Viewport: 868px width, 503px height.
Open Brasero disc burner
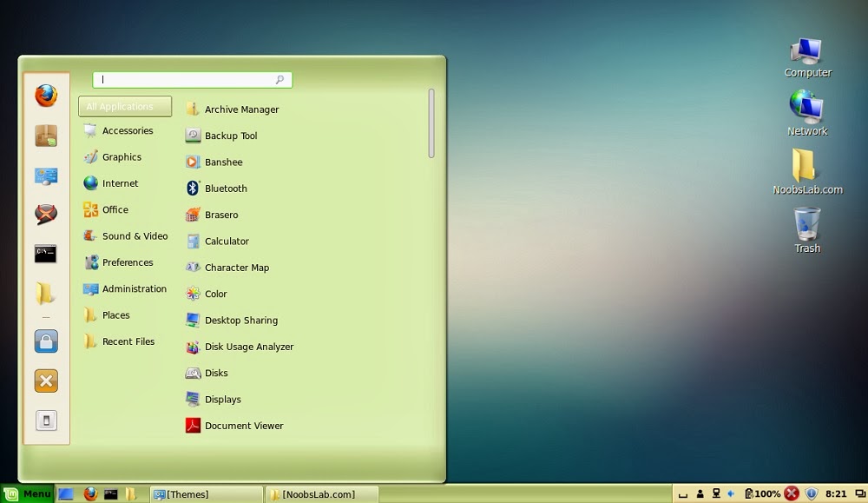[x=220, y=215]
